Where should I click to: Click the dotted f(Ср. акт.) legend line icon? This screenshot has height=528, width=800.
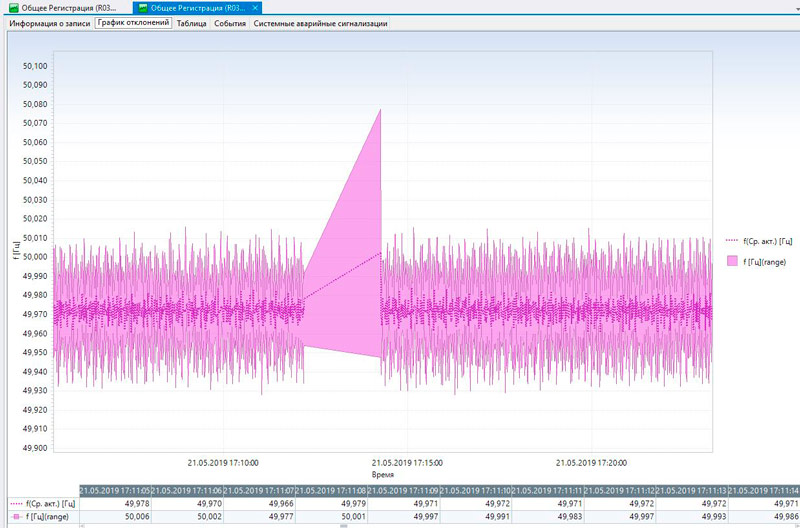coord(732,240)
